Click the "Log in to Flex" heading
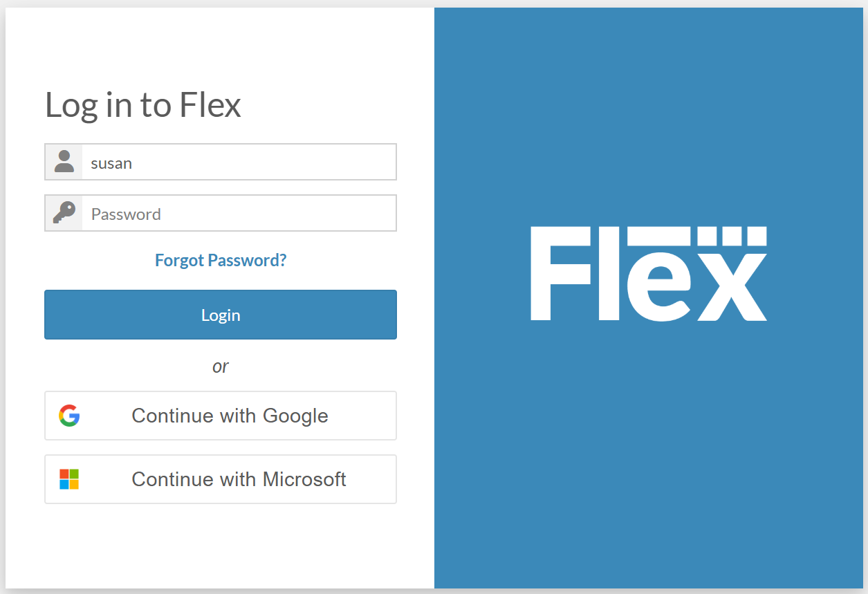 [143, 106]
